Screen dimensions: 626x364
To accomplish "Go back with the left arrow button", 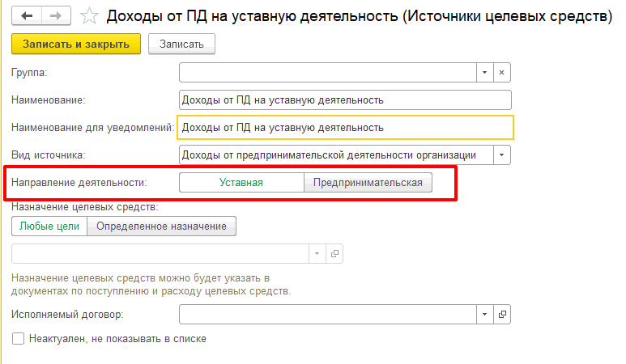I will click(27, 16).
